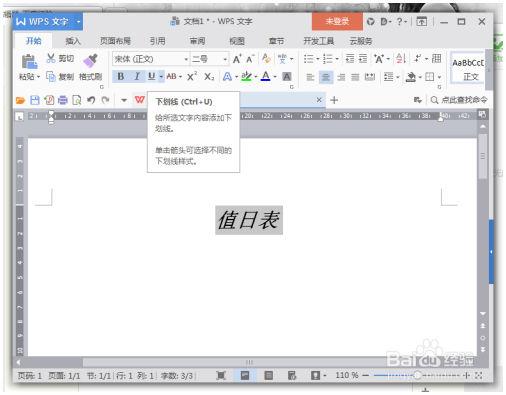
Task: Open the 引用 tab
Action: click(x=157, y=41)
